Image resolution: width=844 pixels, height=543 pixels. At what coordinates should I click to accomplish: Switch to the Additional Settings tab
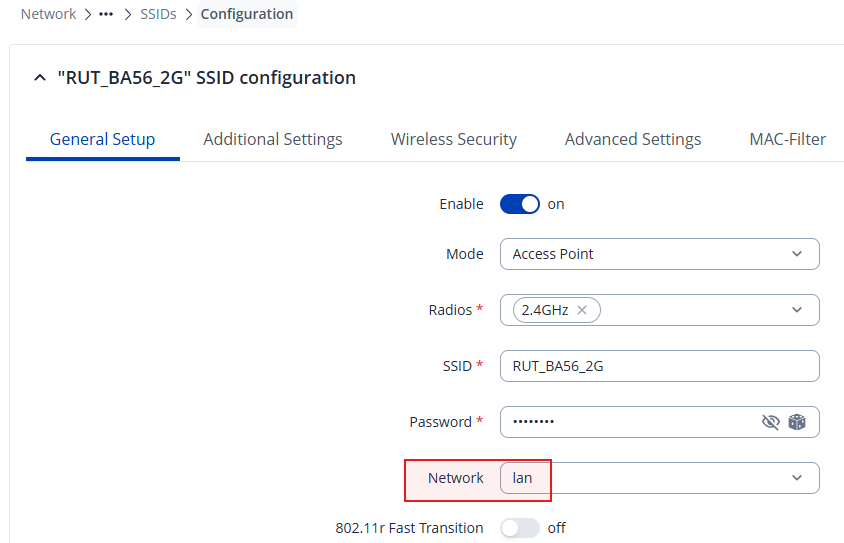(x=272, y=139)
